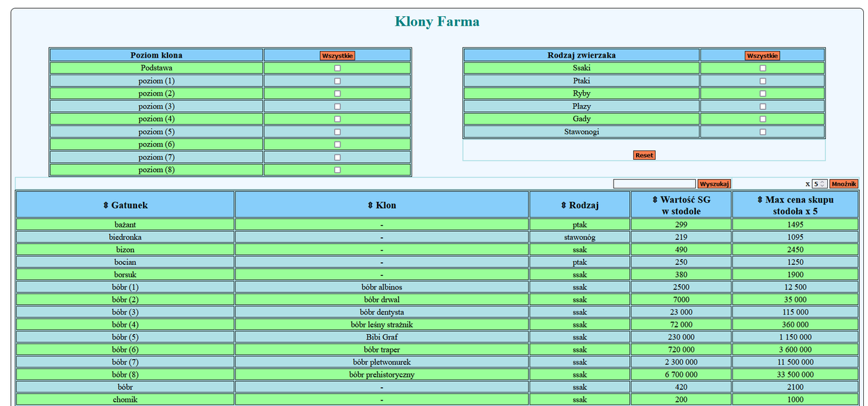Select the Gady checkbox
The width and height of the screenshot is (868, 406).
pyautogui.click(x=763, y=119)
